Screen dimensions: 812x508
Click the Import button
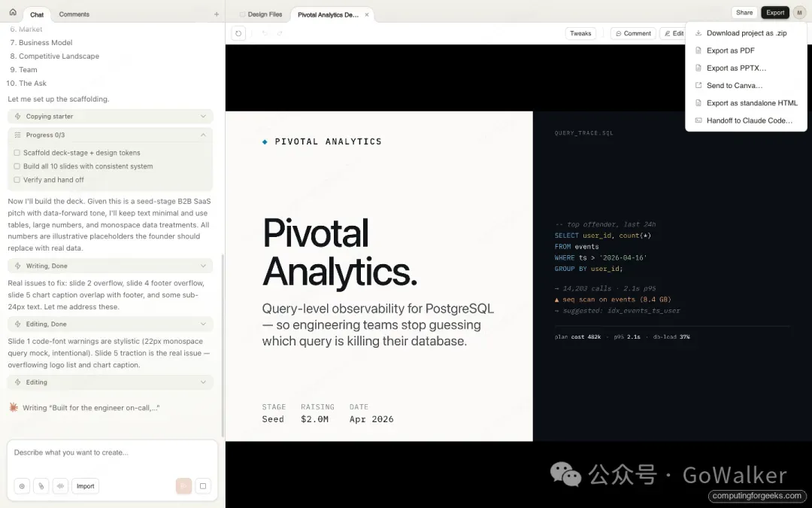coord(86,485)
